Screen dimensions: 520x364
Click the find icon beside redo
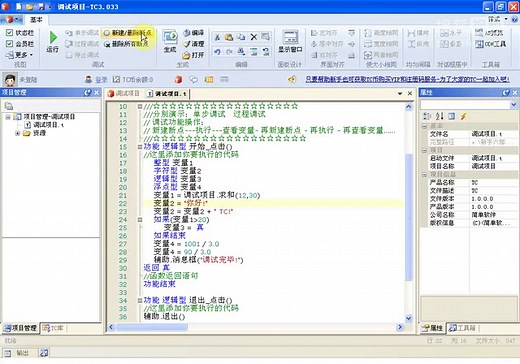pyautogui.click(x=241, y=52)
